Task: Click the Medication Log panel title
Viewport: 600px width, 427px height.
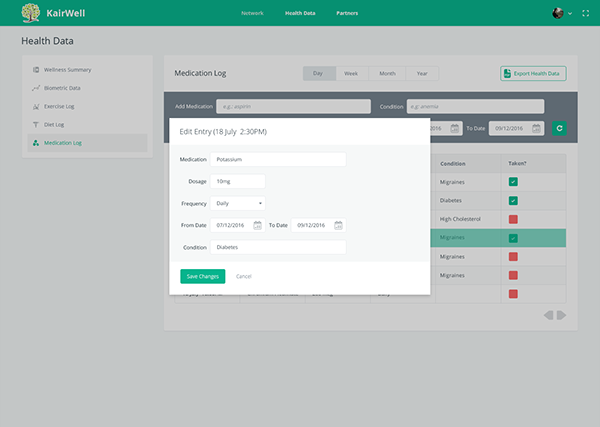Action: pos(201,73)
